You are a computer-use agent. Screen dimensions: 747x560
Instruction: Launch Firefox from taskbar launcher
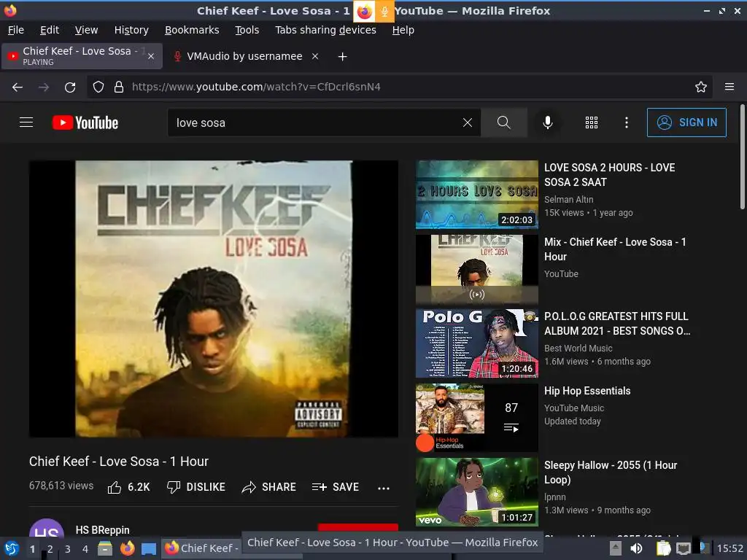pos(127,548)
